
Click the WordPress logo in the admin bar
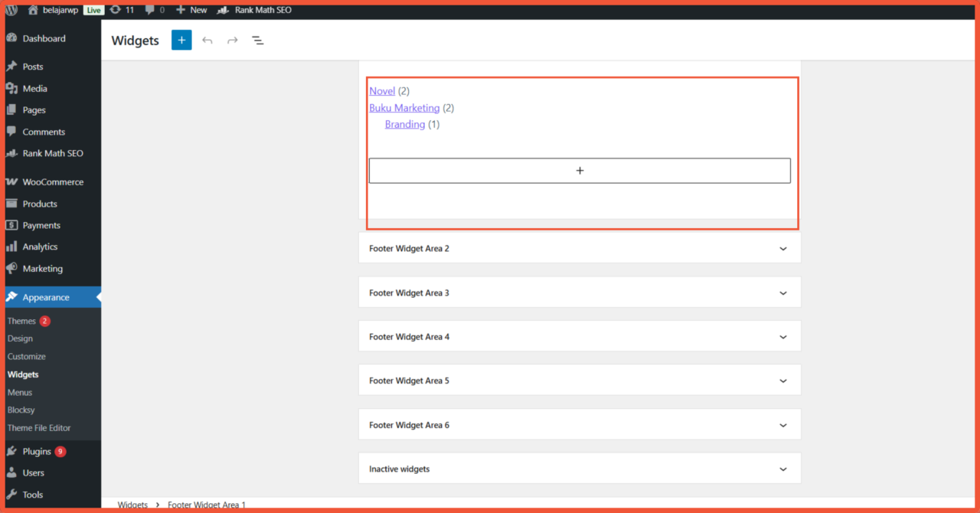[10, 10]
